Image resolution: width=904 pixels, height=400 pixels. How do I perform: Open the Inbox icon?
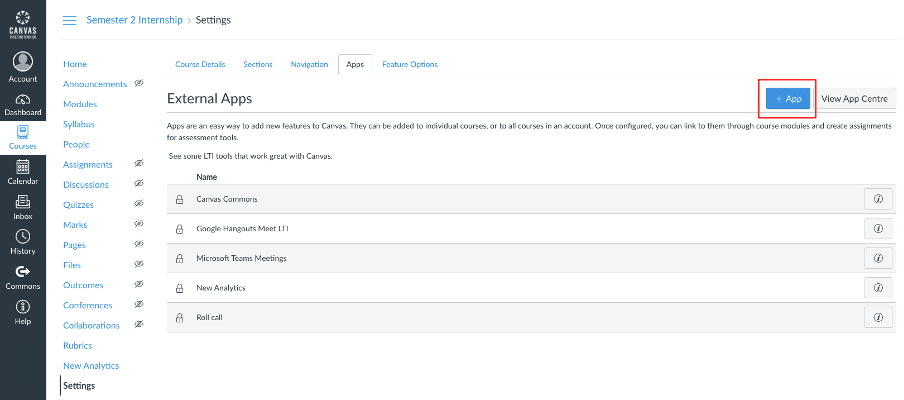click(22, 206)
